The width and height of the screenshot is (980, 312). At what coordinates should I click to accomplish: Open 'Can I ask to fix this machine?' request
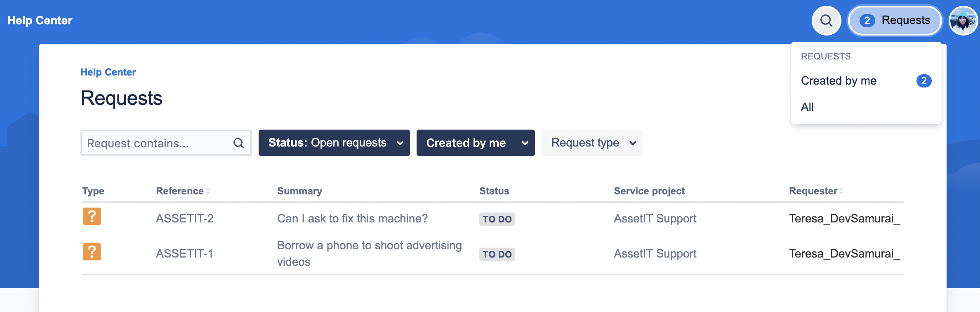tap(352, 219)
